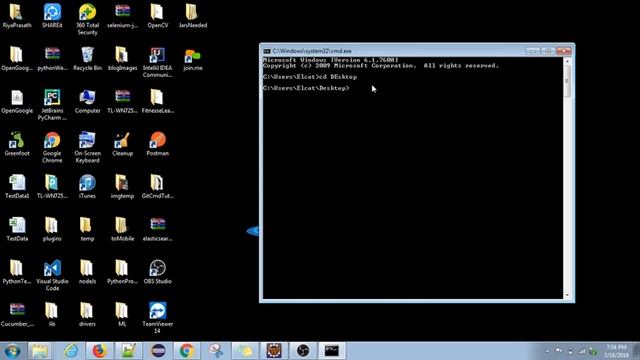Open the OpenCV folder

coord(158,16)
